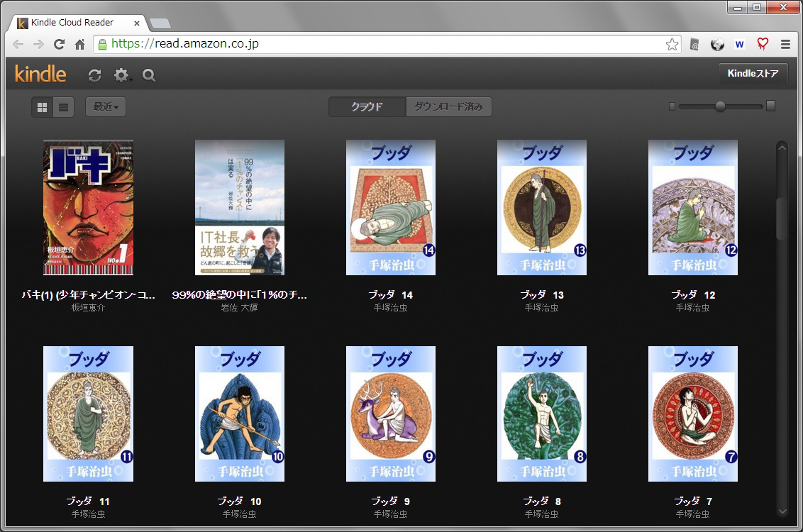Switch to grid view
The width and height of the screenshot is (803, 532).
point(43,107)
